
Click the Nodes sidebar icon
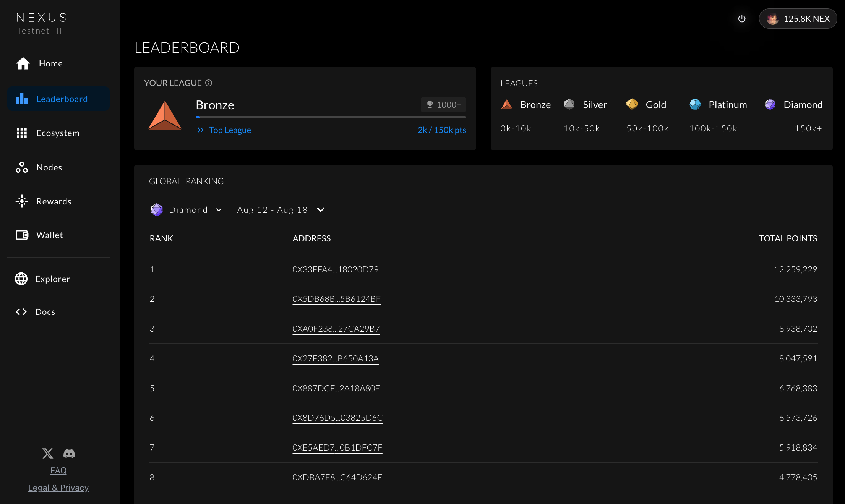tap(22, 167)
